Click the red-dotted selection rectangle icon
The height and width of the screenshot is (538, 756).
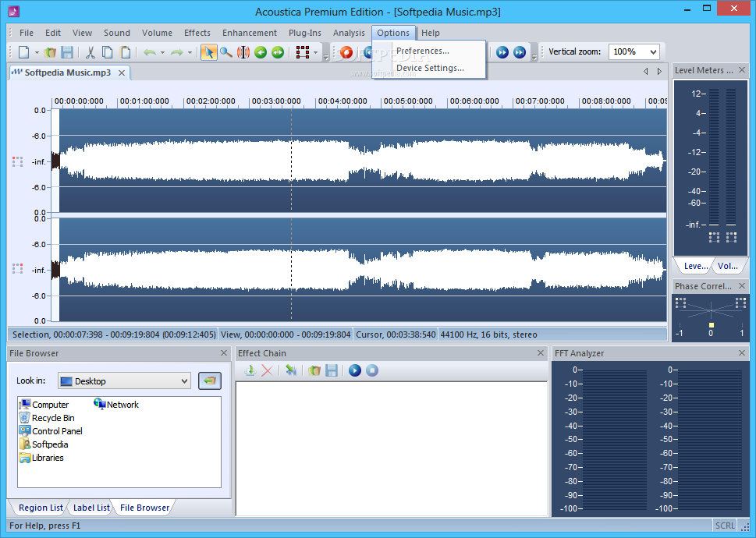[x=303, y=52]
